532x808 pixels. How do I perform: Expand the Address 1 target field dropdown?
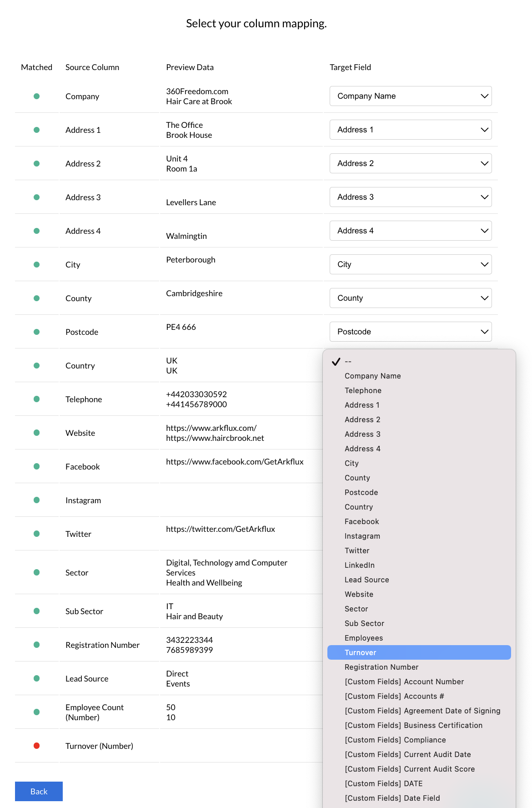tap(410, 130)
